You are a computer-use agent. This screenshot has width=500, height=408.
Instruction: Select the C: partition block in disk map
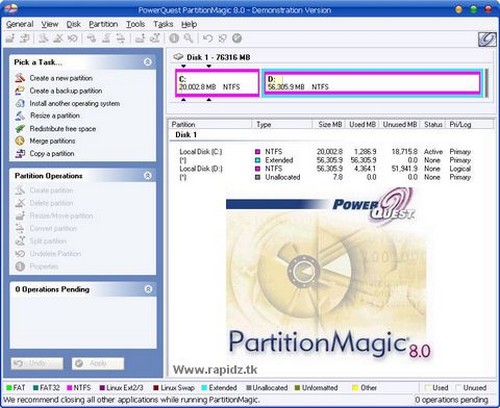[217, 83]
